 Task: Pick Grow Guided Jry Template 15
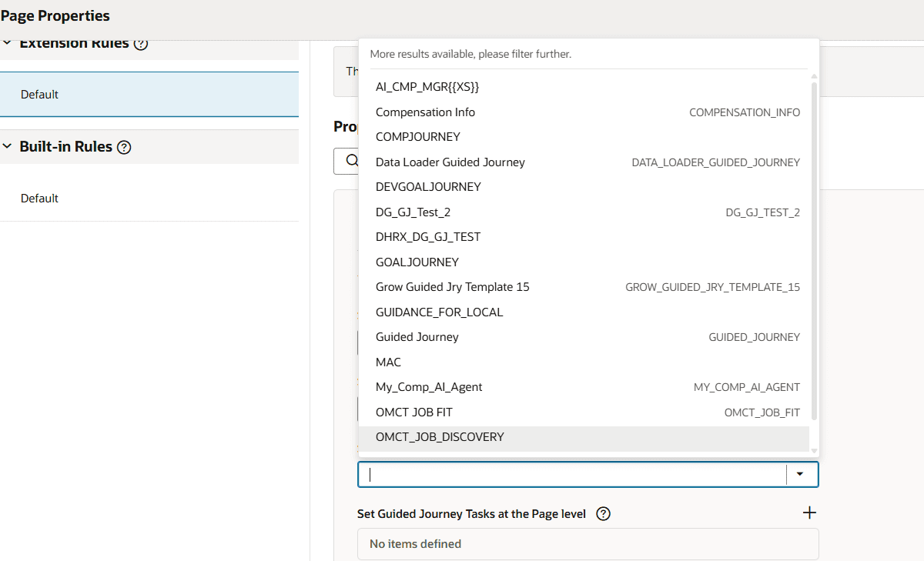coord(452,287)
